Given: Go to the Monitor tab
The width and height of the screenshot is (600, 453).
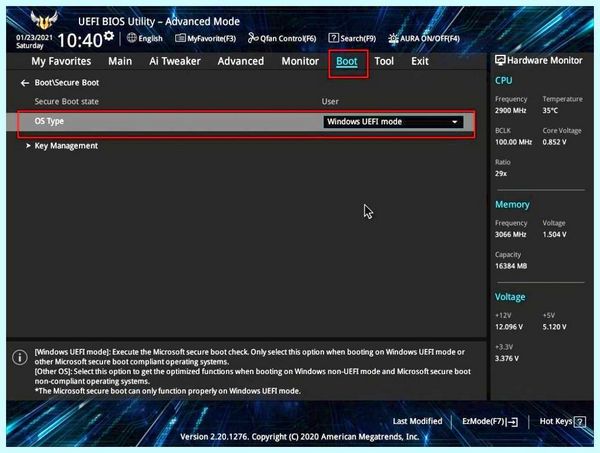Looking at the screenshot, I should [300, 61].
